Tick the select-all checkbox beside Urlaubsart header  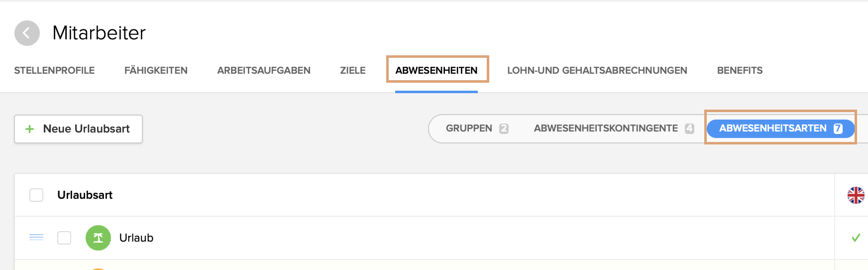pos(36,195)
